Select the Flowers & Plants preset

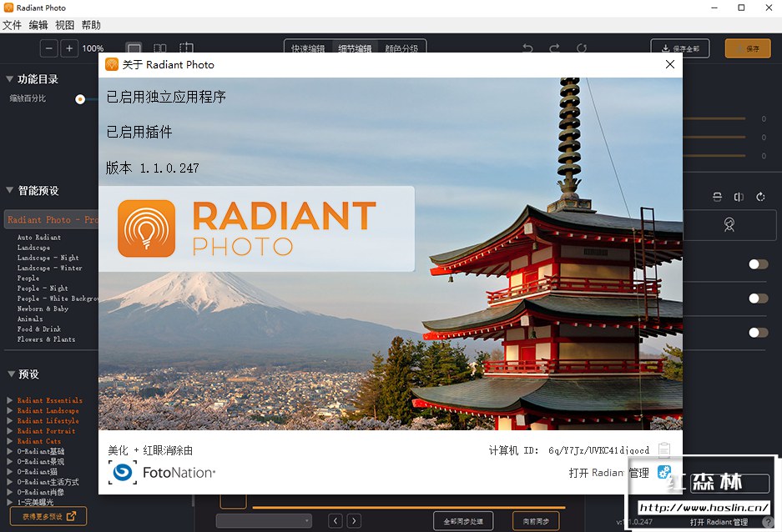46,339
